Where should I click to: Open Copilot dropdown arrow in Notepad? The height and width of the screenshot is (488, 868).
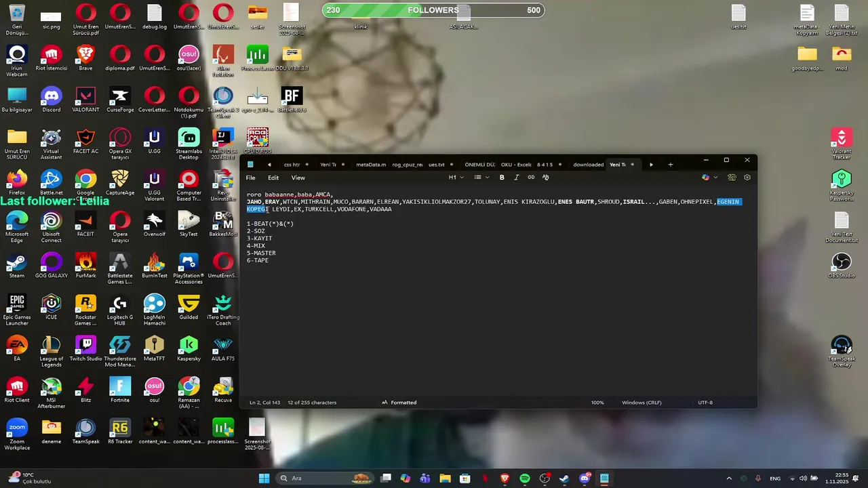pos(715,178)
